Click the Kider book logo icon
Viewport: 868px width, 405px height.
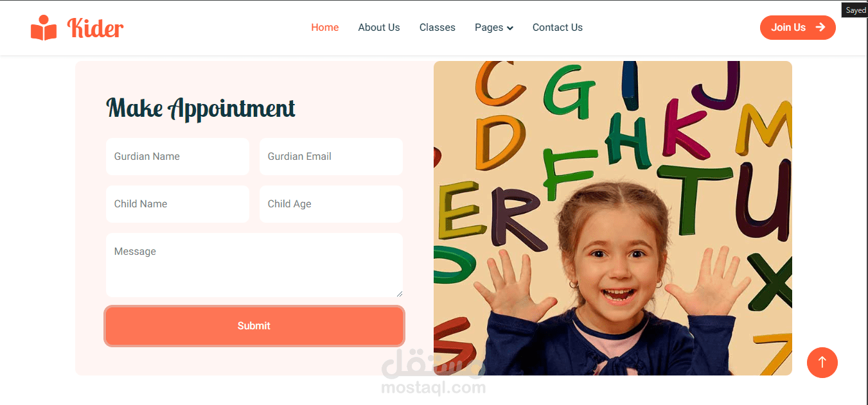coord(44,28)
